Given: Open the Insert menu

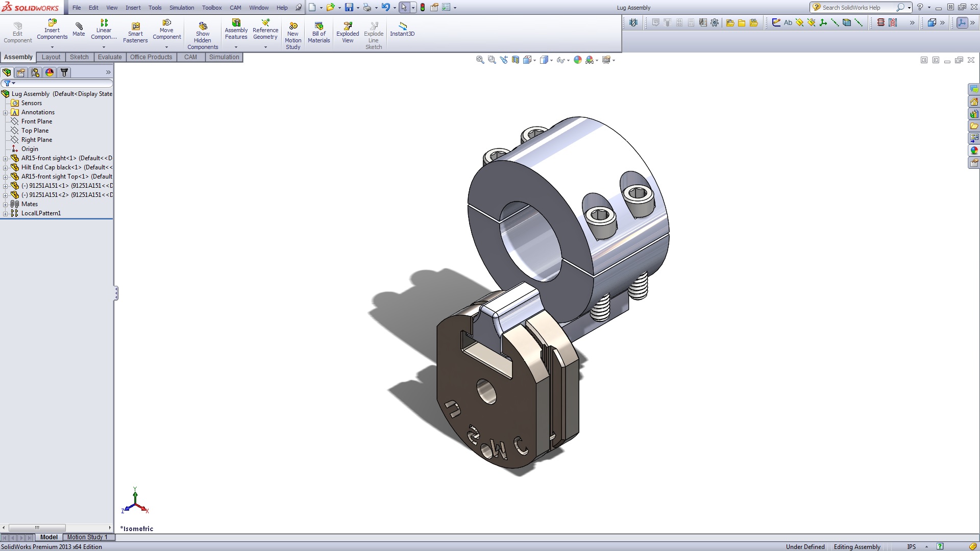Looking at the screenshot, I should pyautogui.click(x=133, y=8).
